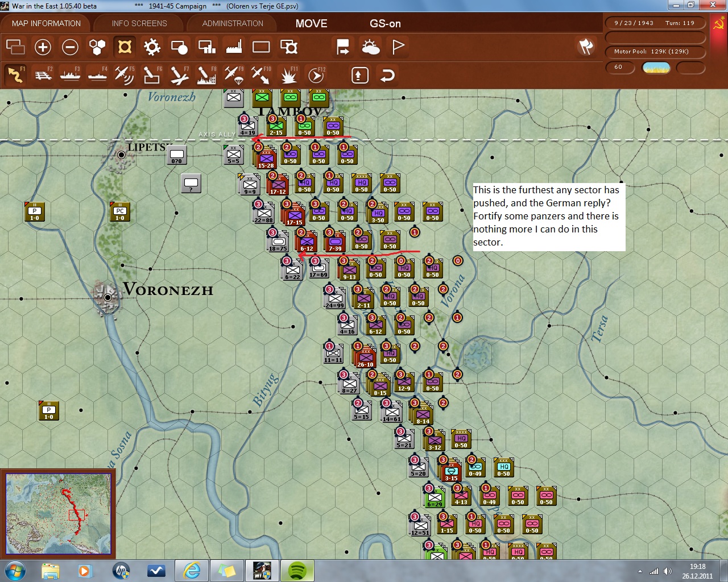Select F2 rail movement mode
The height and width of the screenshot is (582, 728).
[43, 74]
